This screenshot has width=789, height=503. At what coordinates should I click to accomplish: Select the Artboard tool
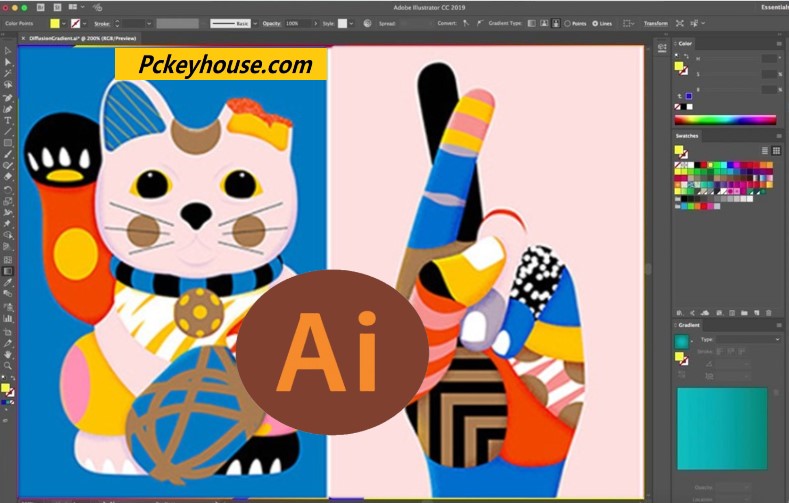tap(8, 332)
